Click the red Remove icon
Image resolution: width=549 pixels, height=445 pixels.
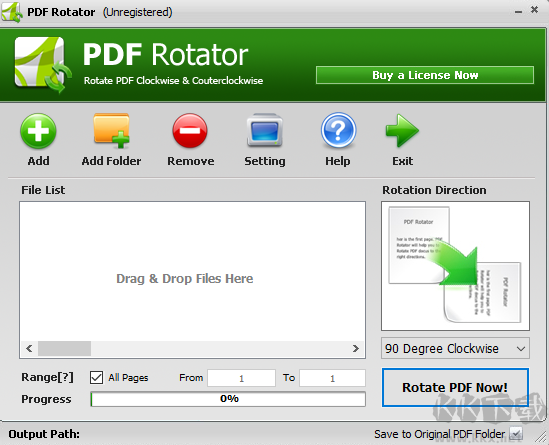click(190, 131)
